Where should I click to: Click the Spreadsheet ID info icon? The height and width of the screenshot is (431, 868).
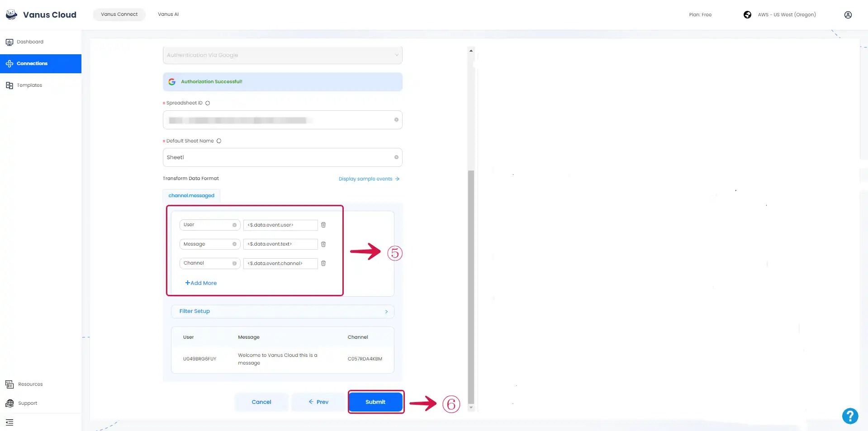tap(208, 103)
